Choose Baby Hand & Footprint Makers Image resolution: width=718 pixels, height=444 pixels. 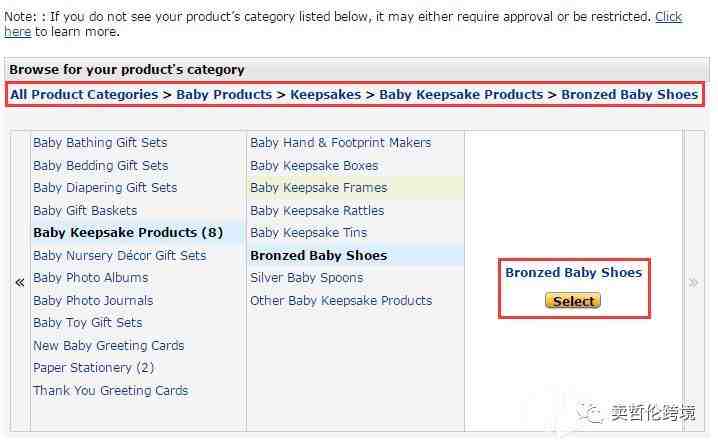click(340, 143)
